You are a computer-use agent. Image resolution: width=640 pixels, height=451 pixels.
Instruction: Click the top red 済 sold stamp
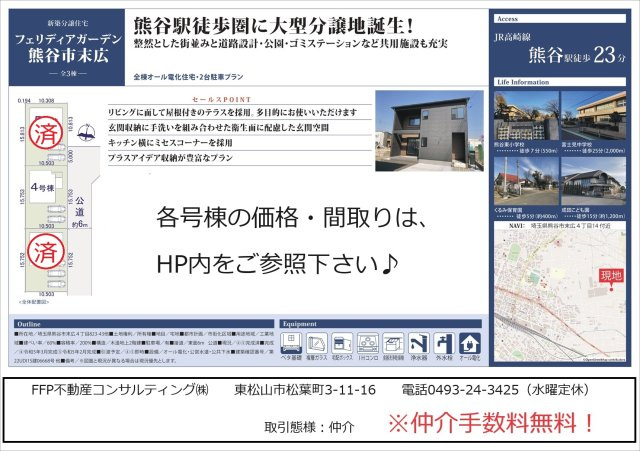[x=46, y=132]
